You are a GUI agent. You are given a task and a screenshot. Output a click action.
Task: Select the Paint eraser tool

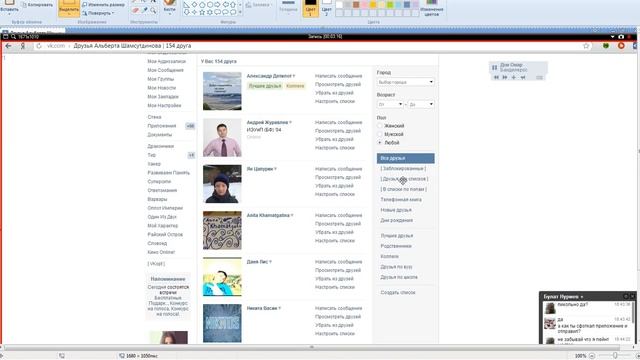tap(136, 10)
